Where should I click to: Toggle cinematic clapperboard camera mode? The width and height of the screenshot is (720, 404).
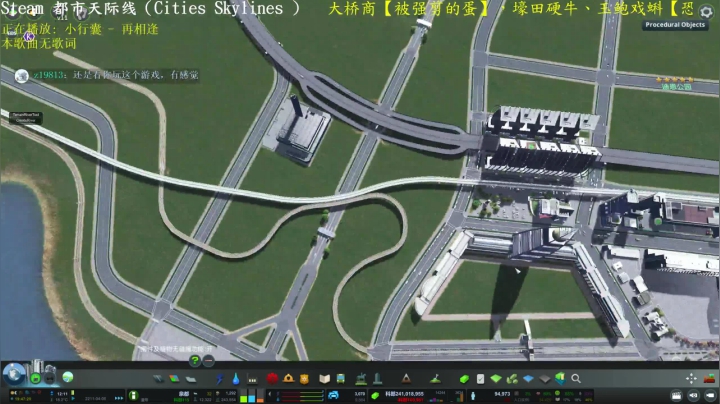pyautogui.click(x=676, y=395)
